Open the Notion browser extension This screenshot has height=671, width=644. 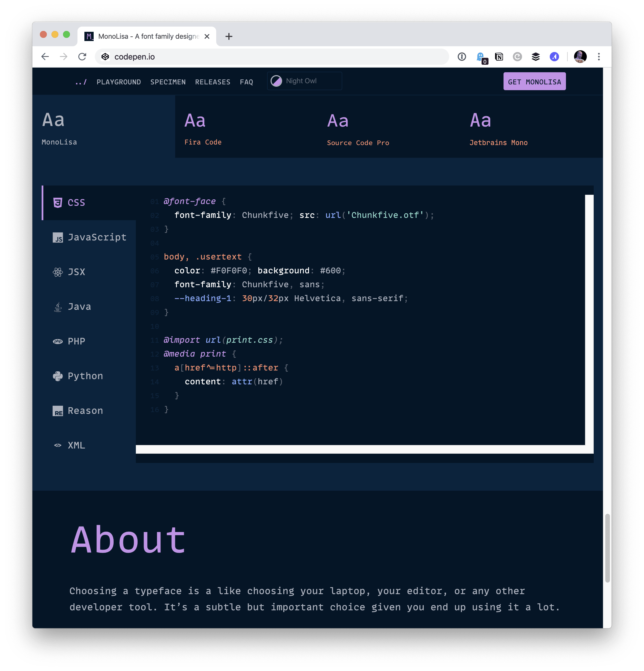point(499,56)
